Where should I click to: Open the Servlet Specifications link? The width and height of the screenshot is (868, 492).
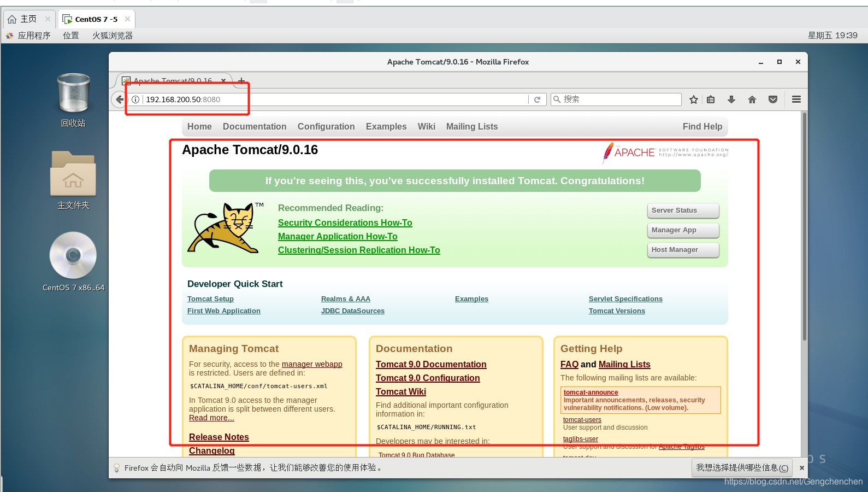625,299
